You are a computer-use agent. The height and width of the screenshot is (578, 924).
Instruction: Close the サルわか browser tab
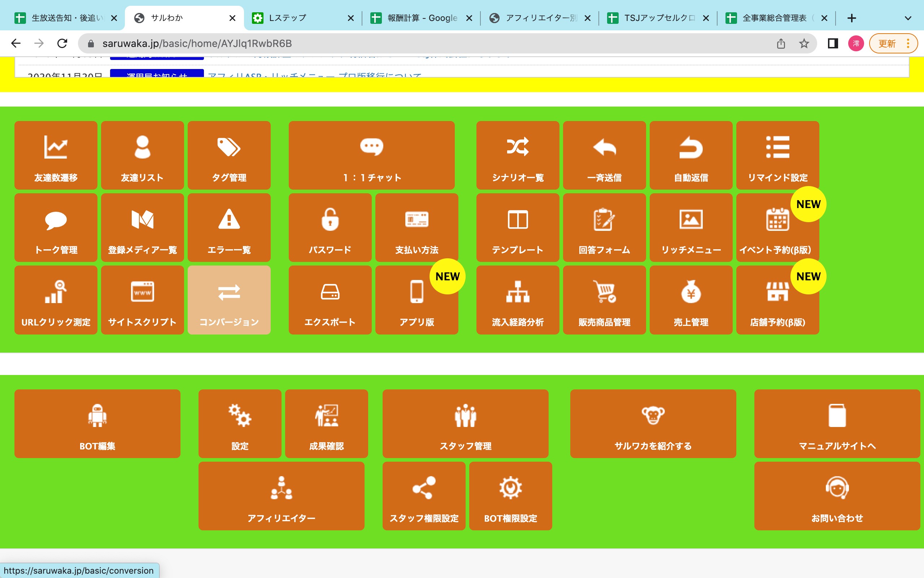232,18
